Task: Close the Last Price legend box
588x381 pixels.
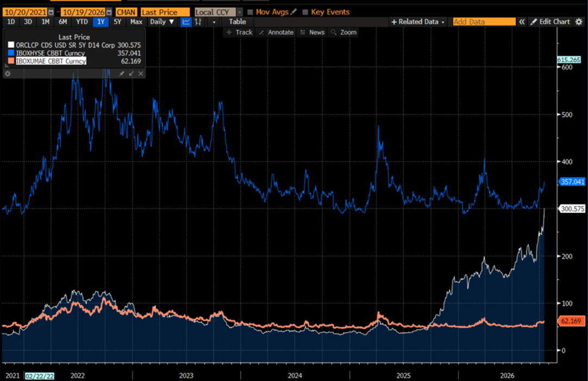Action: pyautogui.click(x=141, y=73)
